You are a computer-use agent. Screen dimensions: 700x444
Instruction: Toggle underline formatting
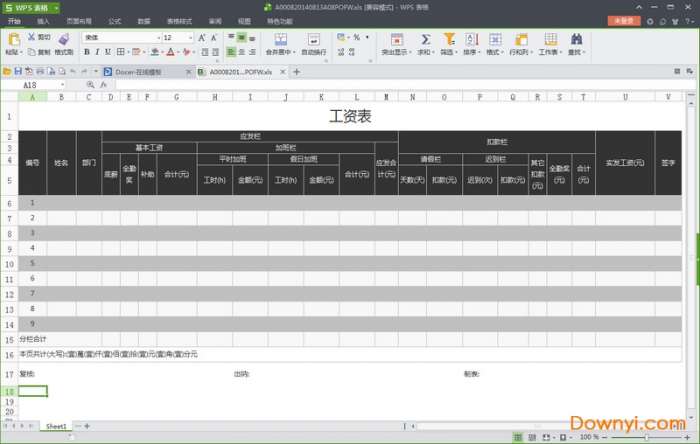point(108,52)
